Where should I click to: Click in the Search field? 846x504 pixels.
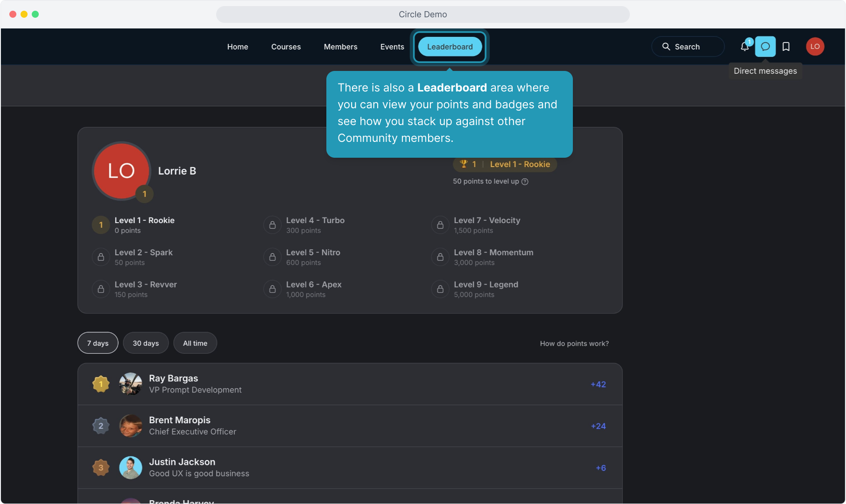pos(688,47)
